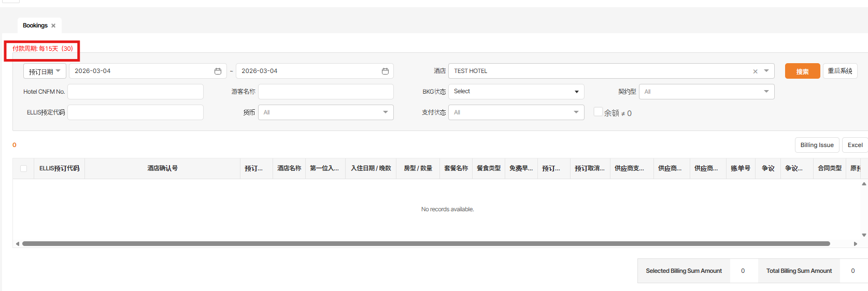Open the end date calendar picker icon

point(385,71)
